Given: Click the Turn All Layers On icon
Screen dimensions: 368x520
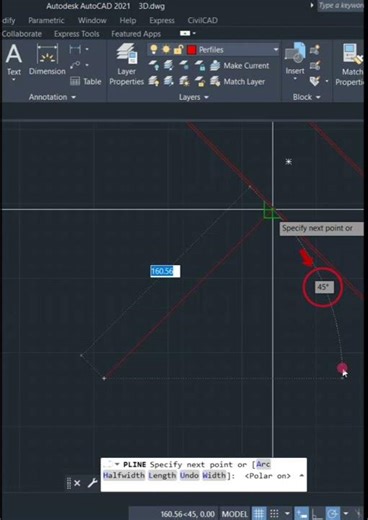Looking at the screenshot, I should [154, 81].
